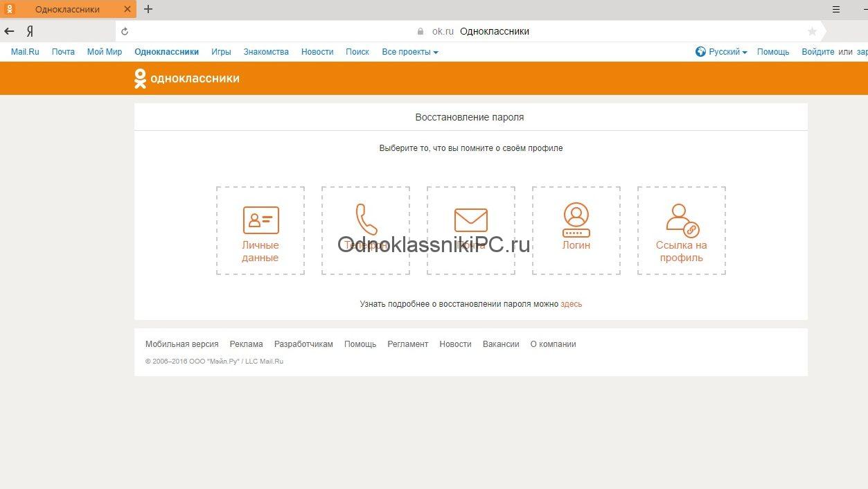Open Мобильная версия footer link
868x489 pixels.
(x=182, y=344)
